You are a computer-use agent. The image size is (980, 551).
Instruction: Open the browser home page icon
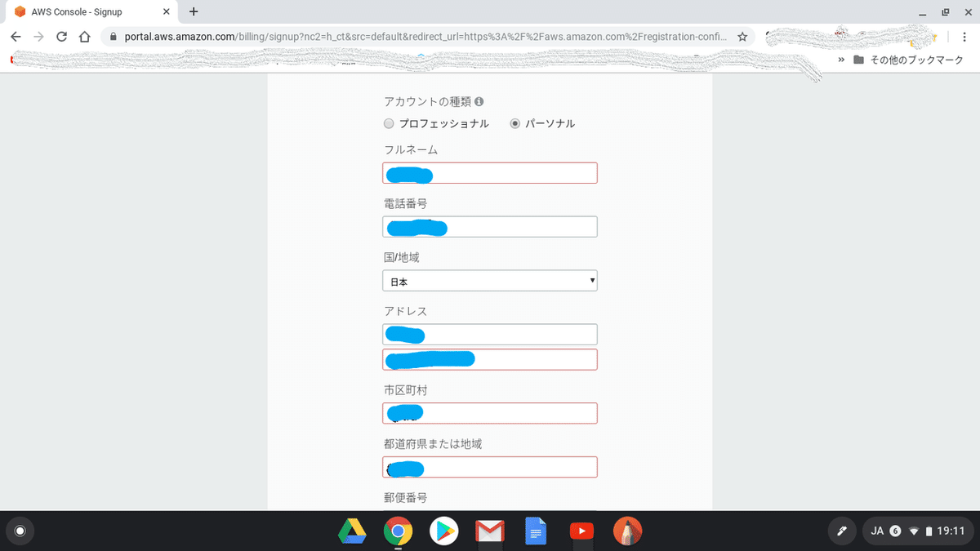(85, 37)
